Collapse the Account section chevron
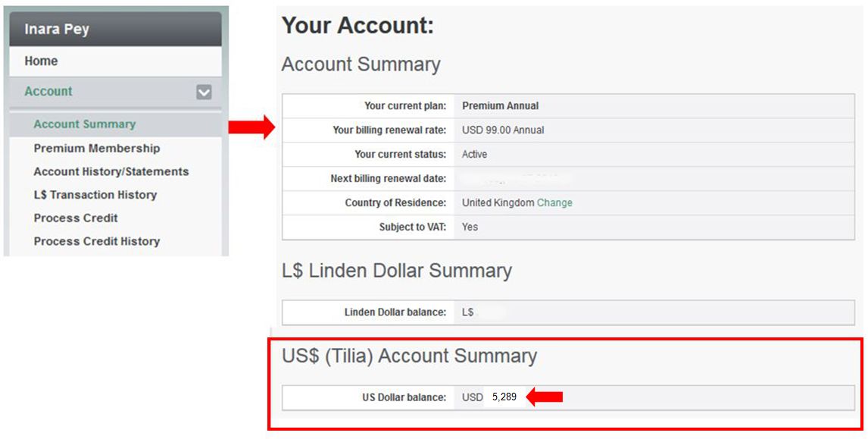This screenshot has width=868, height=439. [204, 93]
